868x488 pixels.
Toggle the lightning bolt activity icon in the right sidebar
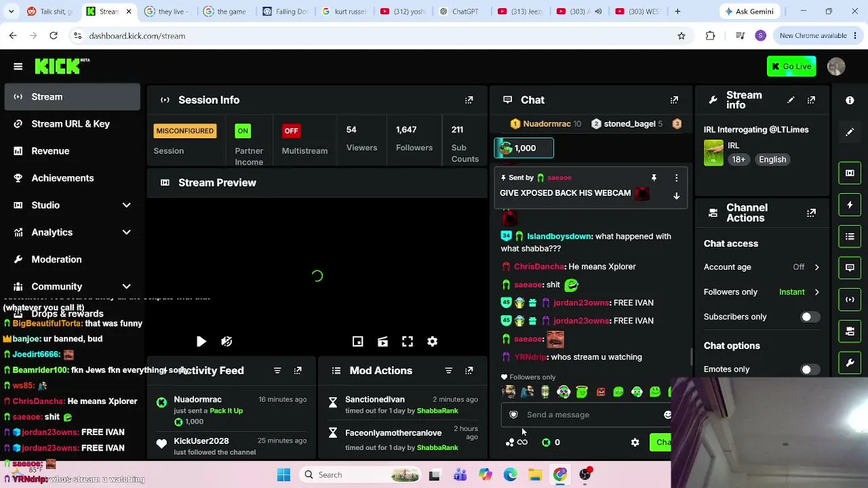point(850,205)
